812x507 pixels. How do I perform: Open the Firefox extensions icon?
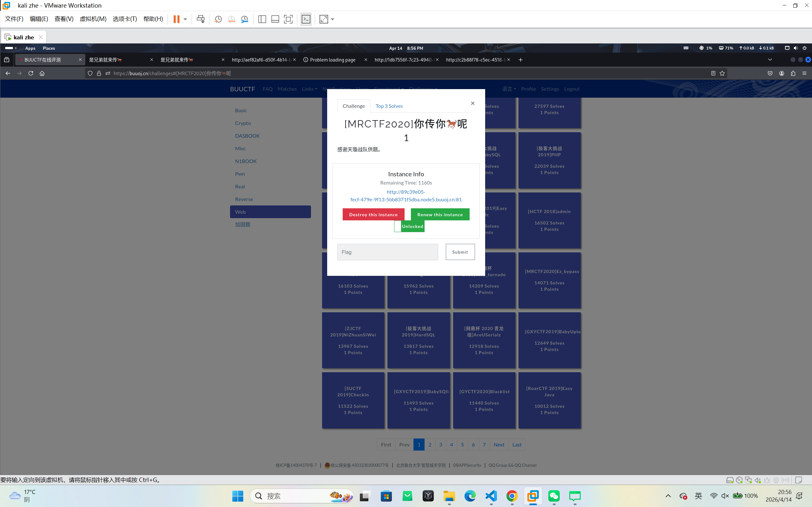pyautogui.click(x=793, y=73)
